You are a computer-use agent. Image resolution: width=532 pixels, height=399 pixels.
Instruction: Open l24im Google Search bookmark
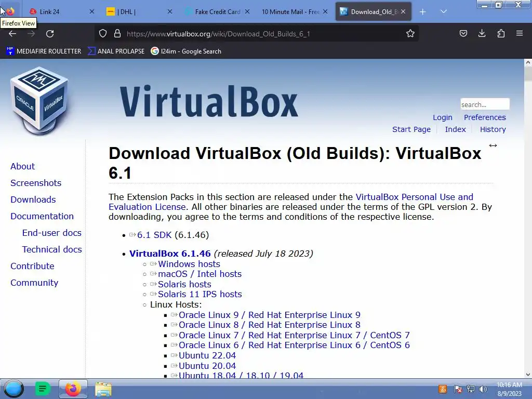[x=186, y=51]
